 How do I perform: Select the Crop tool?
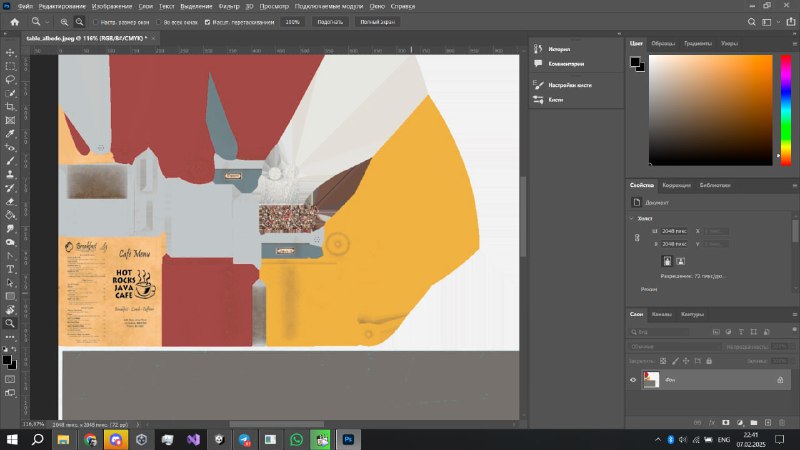click(10, 107)
